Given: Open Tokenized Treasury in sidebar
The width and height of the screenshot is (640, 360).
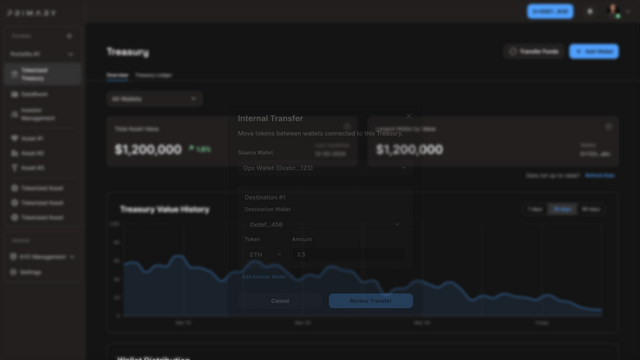Looking at the screenshot, I should point(42,74).
